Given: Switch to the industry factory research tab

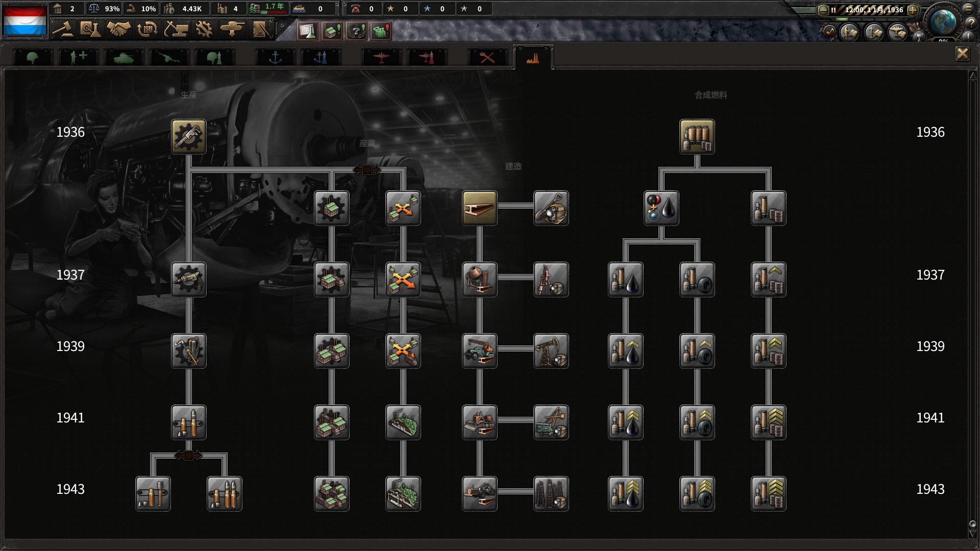Looking at the screenshot, I should point(533,57).
